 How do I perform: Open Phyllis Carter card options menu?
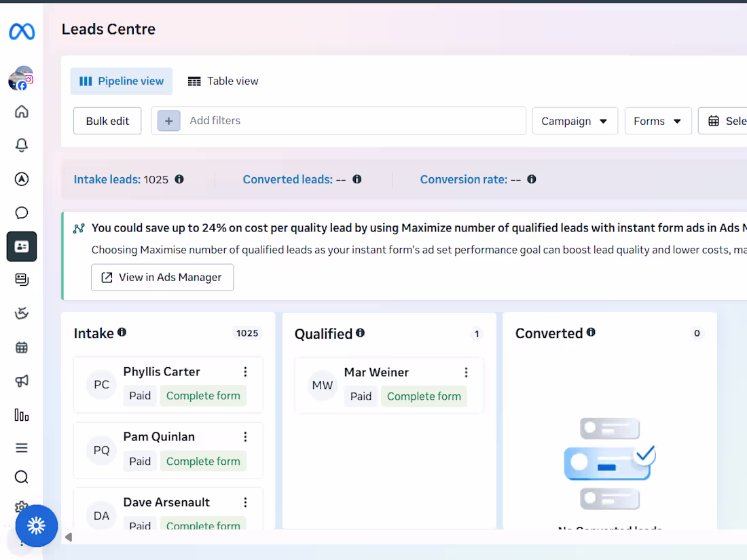click(245, 371)
